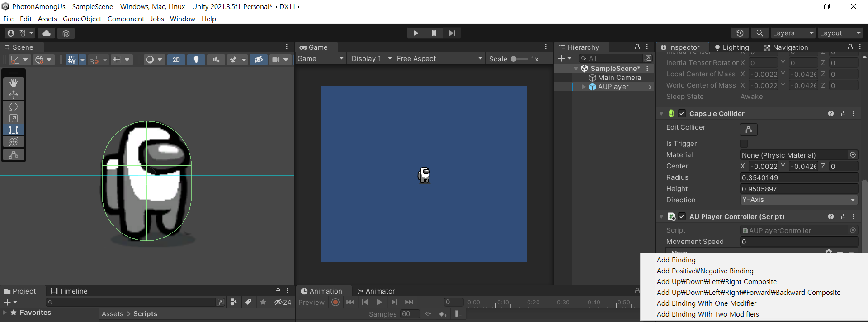
Task: Lock the Inspector panel
Action: (x=850, y=47)
